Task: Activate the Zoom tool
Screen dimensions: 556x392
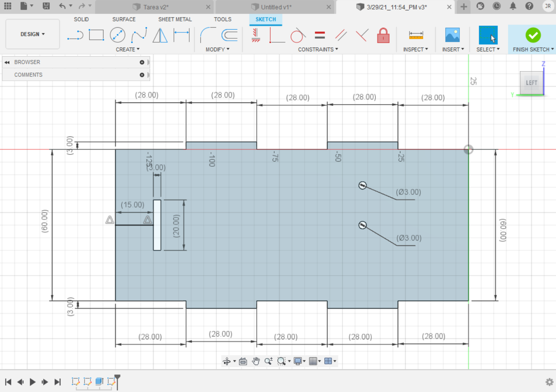Action: click(x=269, y=361)
